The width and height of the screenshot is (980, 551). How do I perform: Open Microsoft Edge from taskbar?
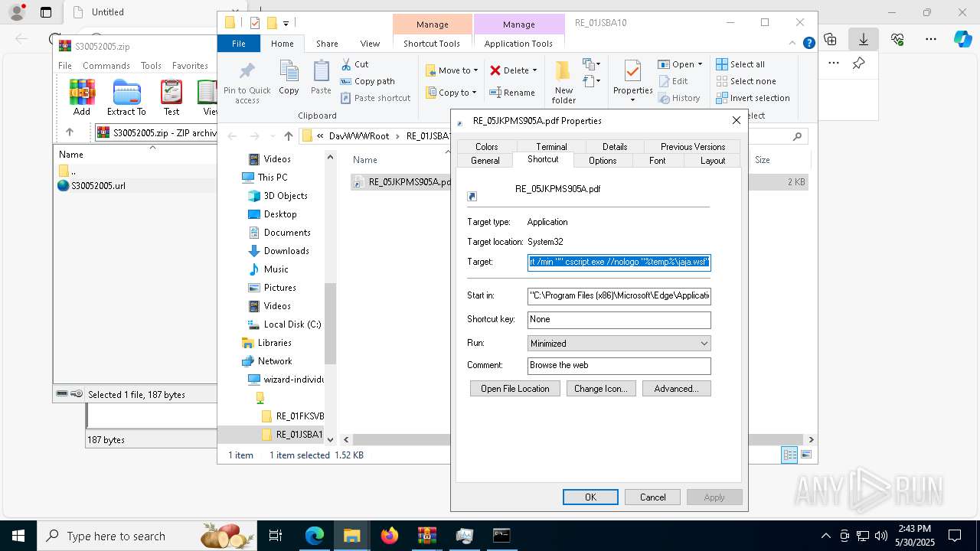(315, 536)
